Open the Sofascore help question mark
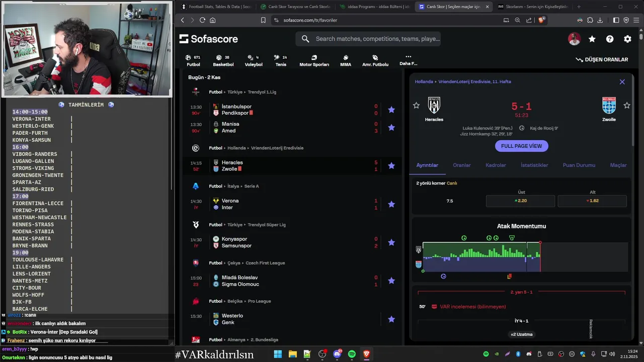This screenshot has width=644, height=362. (610, 39)
